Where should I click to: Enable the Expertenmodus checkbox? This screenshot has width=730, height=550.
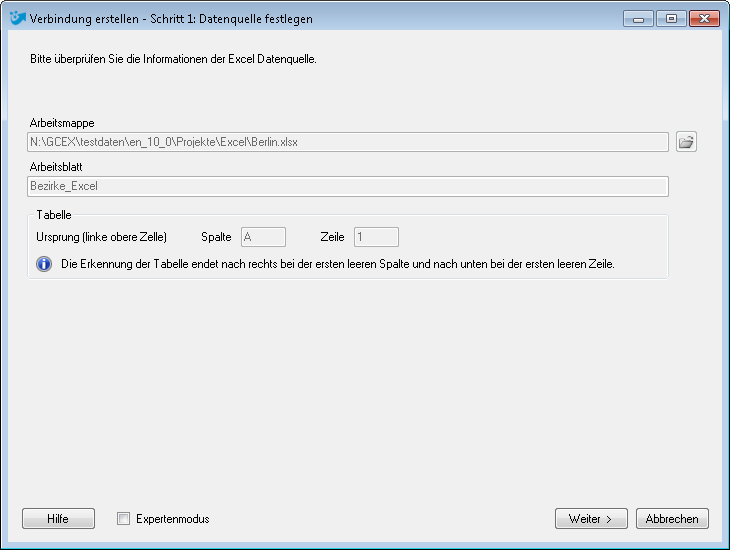(x=123, y=518)
